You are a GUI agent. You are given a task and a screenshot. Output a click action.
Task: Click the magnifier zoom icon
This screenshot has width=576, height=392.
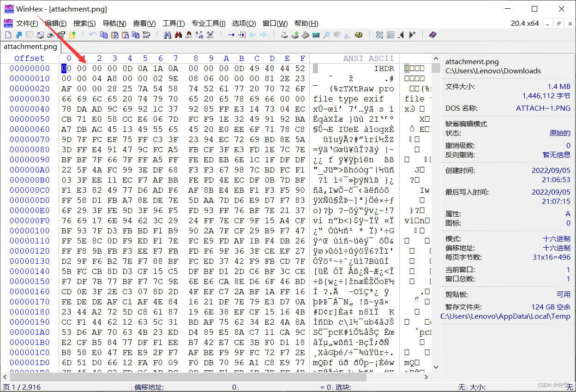click(327, 35)
